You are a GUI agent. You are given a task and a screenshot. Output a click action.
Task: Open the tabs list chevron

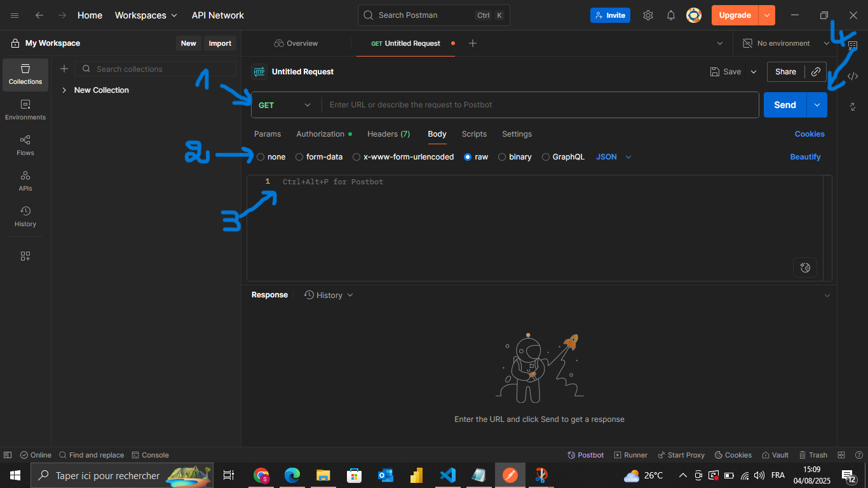(x=720, y=43)
